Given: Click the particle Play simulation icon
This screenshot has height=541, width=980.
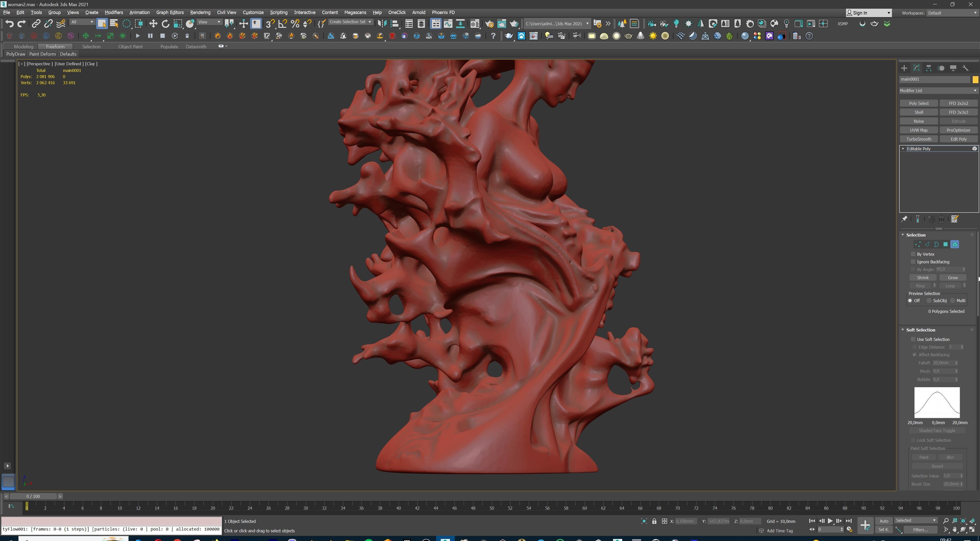Looking at the screenshot, I should 138,36.
